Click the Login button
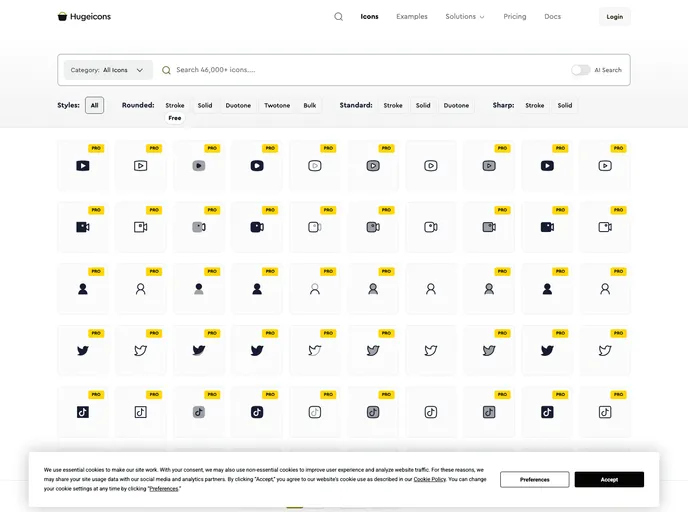Image resolution: width=688 pixels, height=512 pixels. [x=614, y=17]
